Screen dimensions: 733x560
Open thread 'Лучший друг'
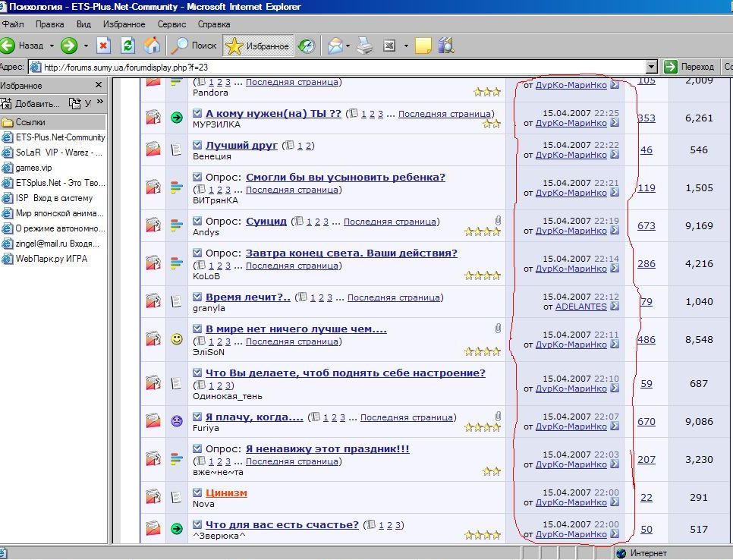pos(242,146)
